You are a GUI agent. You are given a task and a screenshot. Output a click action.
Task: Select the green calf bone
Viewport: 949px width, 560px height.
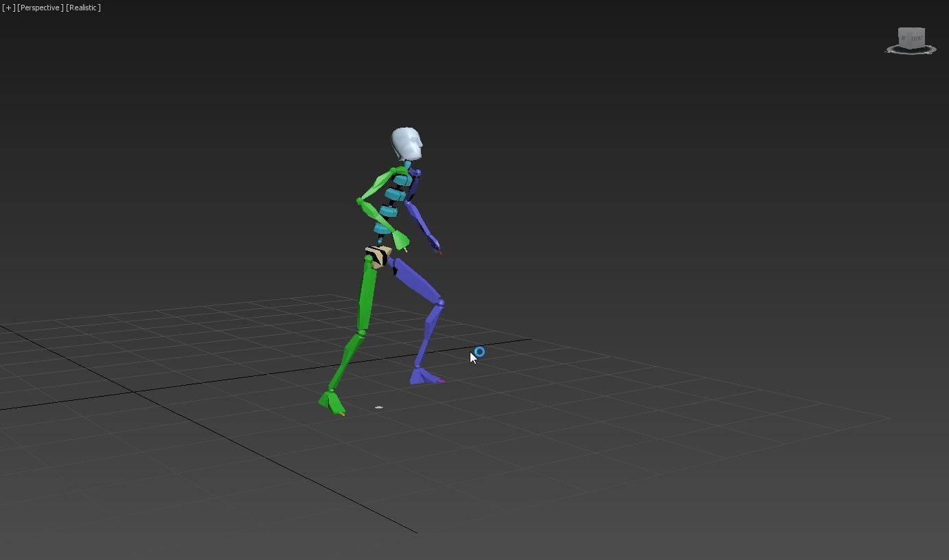tap(347, 361)
